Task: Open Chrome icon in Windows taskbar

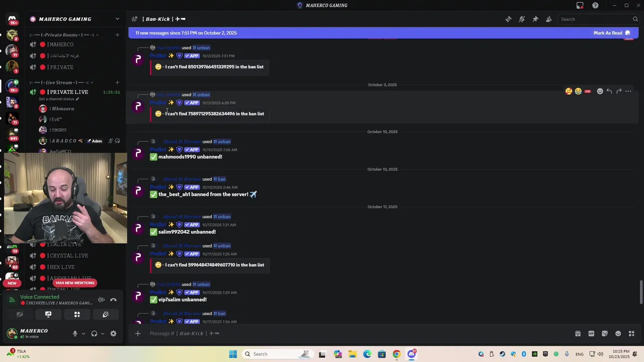Action: [x=396, y=354]
